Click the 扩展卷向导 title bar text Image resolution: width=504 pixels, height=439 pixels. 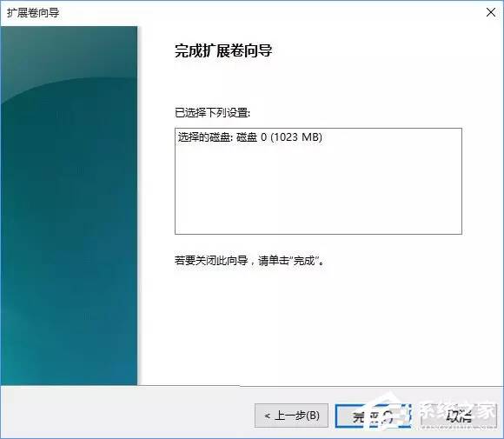coord(33,13)
